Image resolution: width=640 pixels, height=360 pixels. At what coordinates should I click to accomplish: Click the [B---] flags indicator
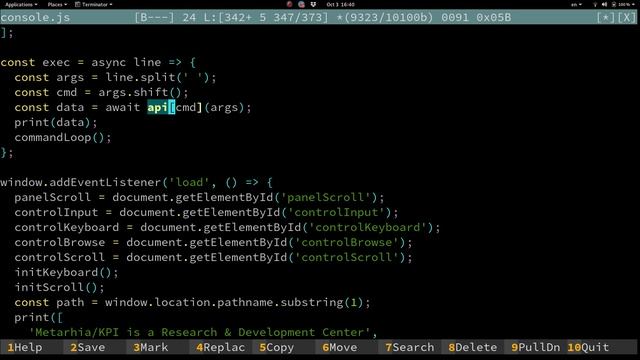pyautogui.click(x=154, y=18)
